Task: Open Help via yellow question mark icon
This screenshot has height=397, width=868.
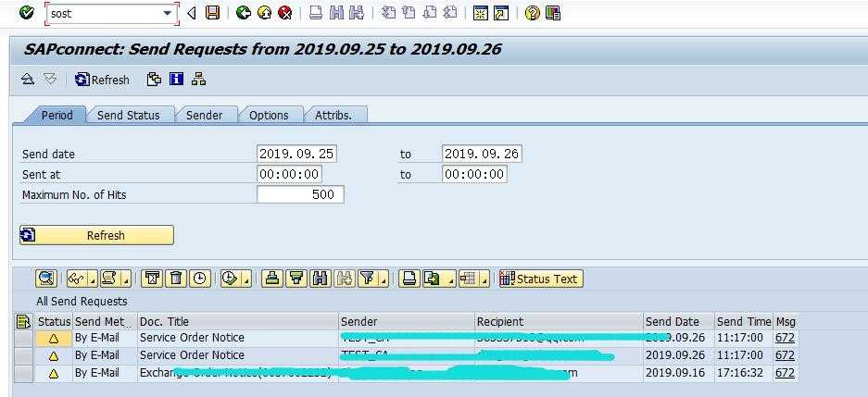Action: [x=532, y=13]
